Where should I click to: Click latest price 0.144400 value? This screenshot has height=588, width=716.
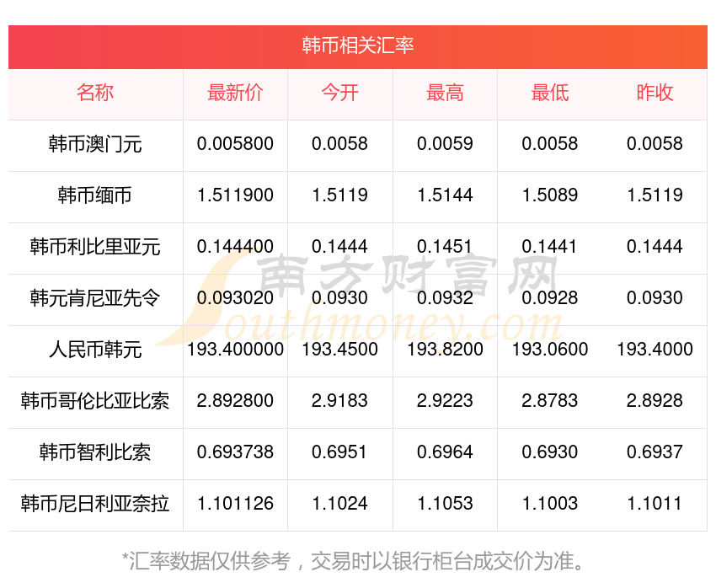[235, 247]
